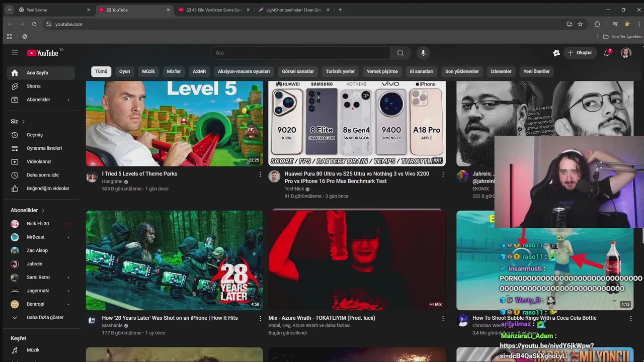Image resolution: width=644 pixels, height=362 pixels.
Task: Click the youtube.com address bar
Action: pyautogui.click(x=302, y=24)
